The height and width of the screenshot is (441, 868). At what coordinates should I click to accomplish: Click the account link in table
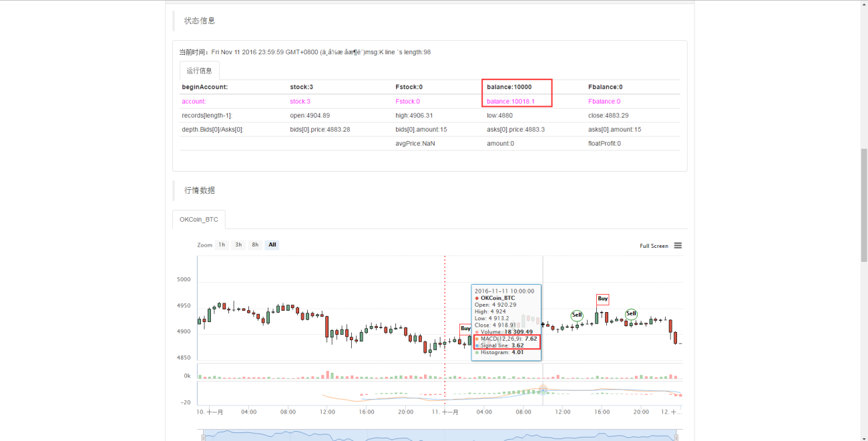coord(194,102)
